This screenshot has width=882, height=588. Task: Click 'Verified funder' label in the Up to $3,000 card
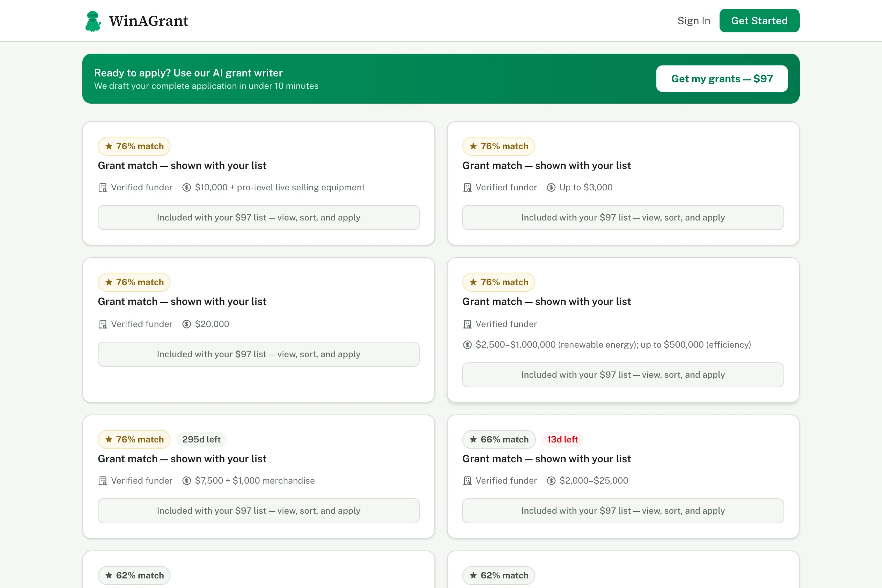tap(506, 187)
